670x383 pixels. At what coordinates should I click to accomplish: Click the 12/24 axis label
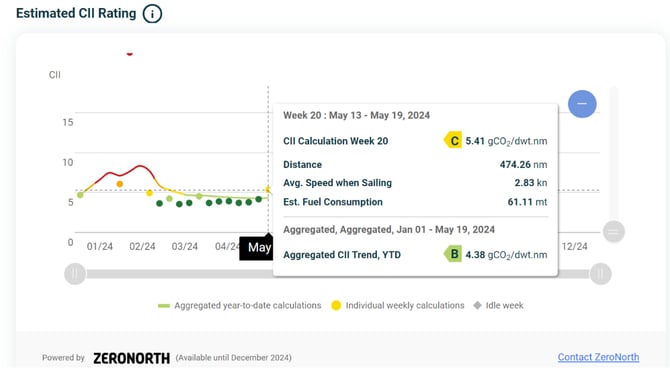(574, 247)
